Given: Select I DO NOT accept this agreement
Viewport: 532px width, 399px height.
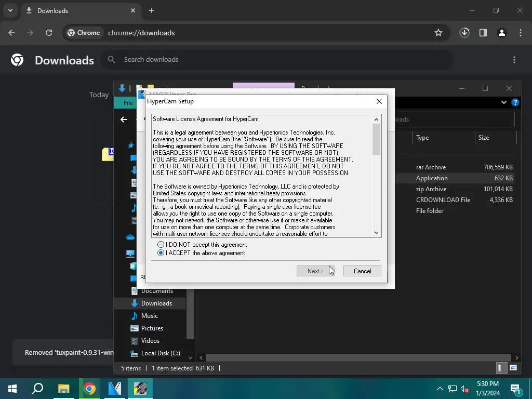Looking at the screenshot, I should [x=203, y=245].
